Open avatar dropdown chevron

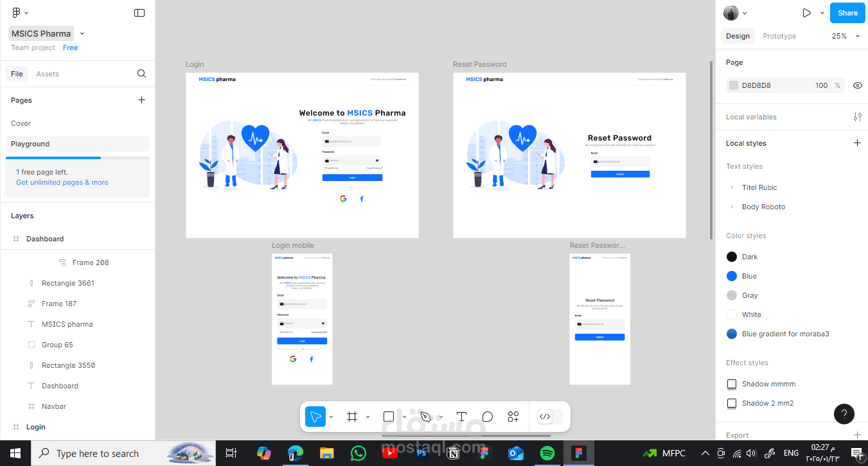(x=745, y=13)
